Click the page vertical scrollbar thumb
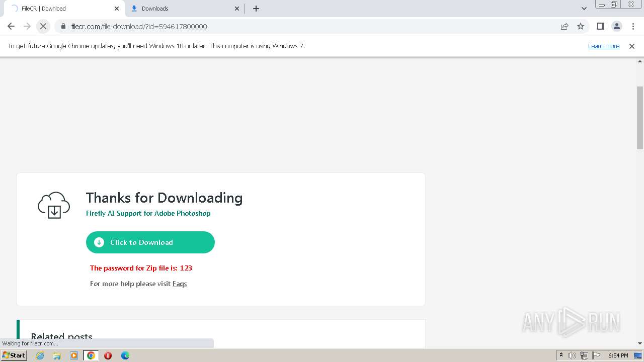The image size is (644, 362). [639, 118]
